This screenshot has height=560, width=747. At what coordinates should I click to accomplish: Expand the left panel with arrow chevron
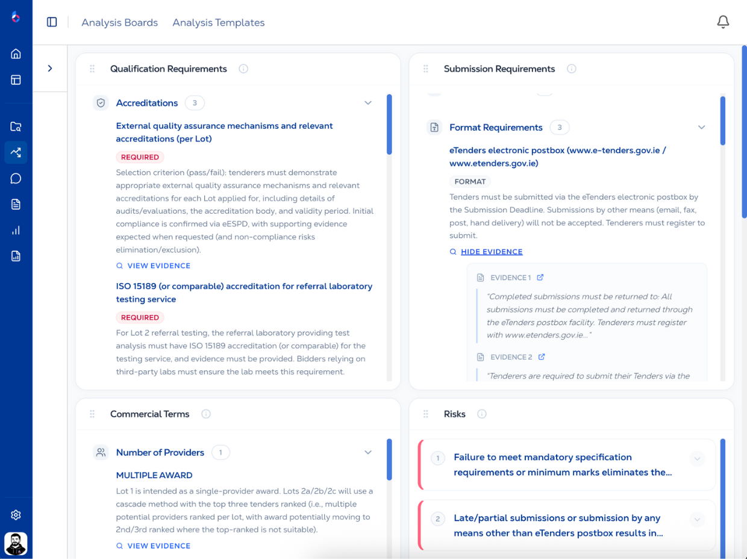(x=50, y=69)
